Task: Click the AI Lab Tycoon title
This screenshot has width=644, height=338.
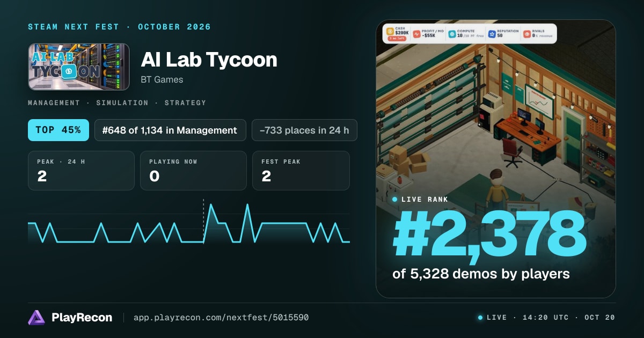Action: pyautogui.click(x=209, y=60)
